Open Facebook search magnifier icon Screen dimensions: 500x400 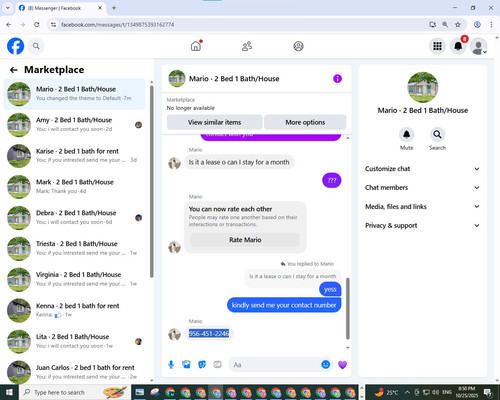pyautogui.click(x=36, y=46)
